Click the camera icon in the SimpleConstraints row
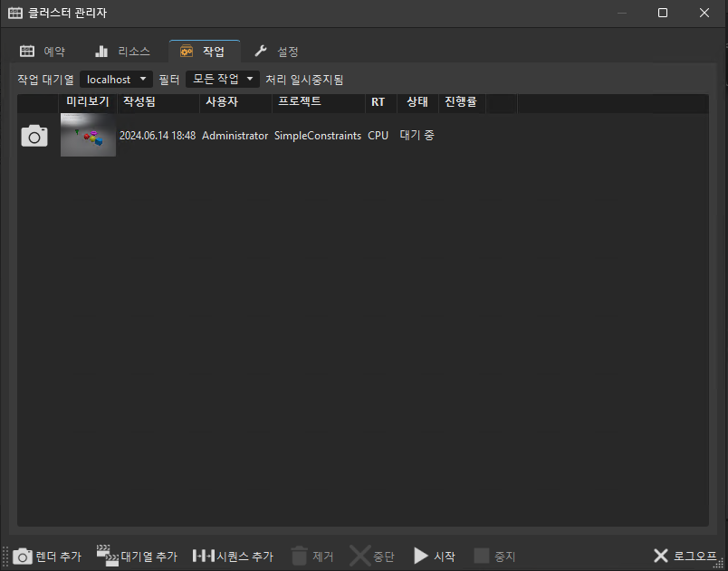 (x=34, y=136)
